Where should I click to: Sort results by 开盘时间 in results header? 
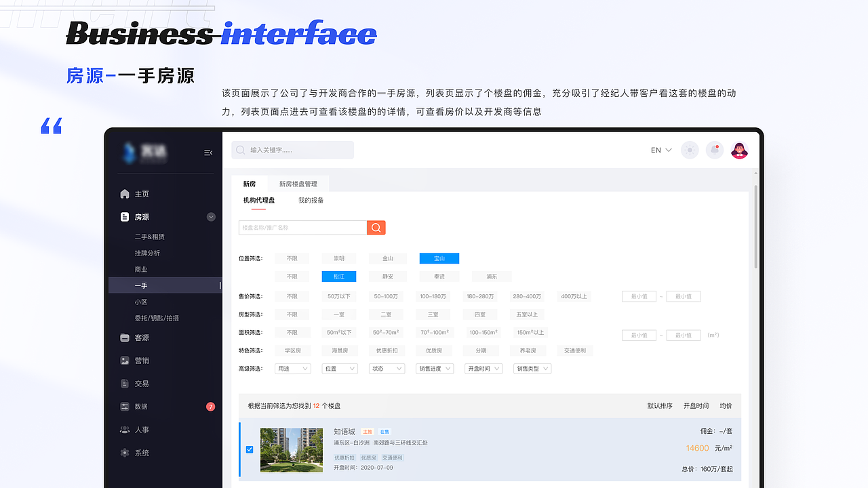(696, 406)
